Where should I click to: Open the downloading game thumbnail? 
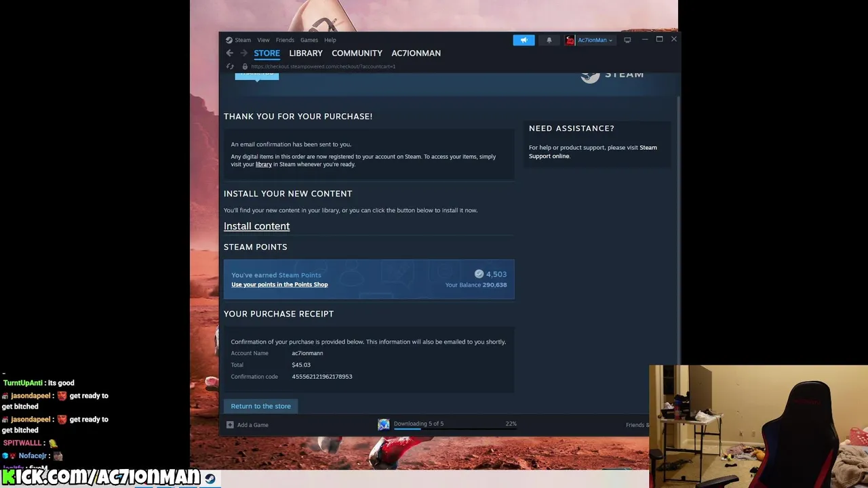pyautogui.click(x=384, y=424)
